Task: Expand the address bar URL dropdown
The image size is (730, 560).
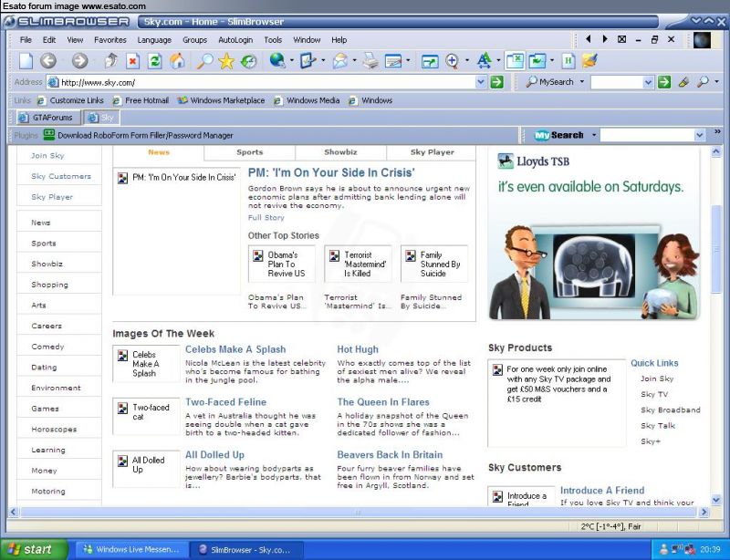Action: point(481,82)
